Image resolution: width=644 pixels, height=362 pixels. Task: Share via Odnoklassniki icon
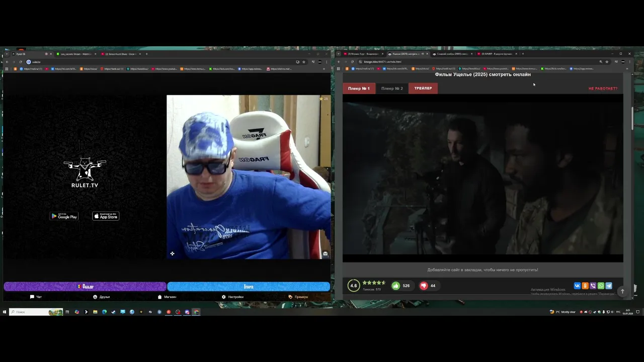(x=585, y=286)
